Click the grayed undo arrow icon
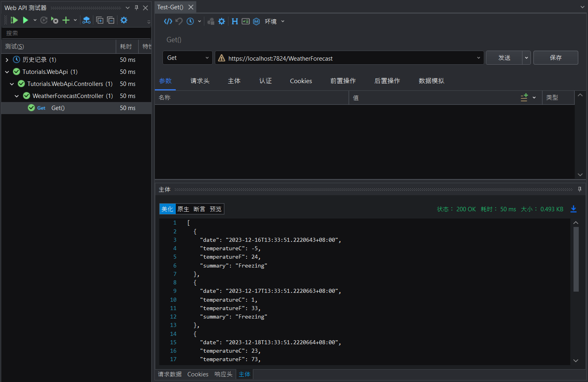Image resolution: width=588 pixels, height=382 pixels. (179, 21)
